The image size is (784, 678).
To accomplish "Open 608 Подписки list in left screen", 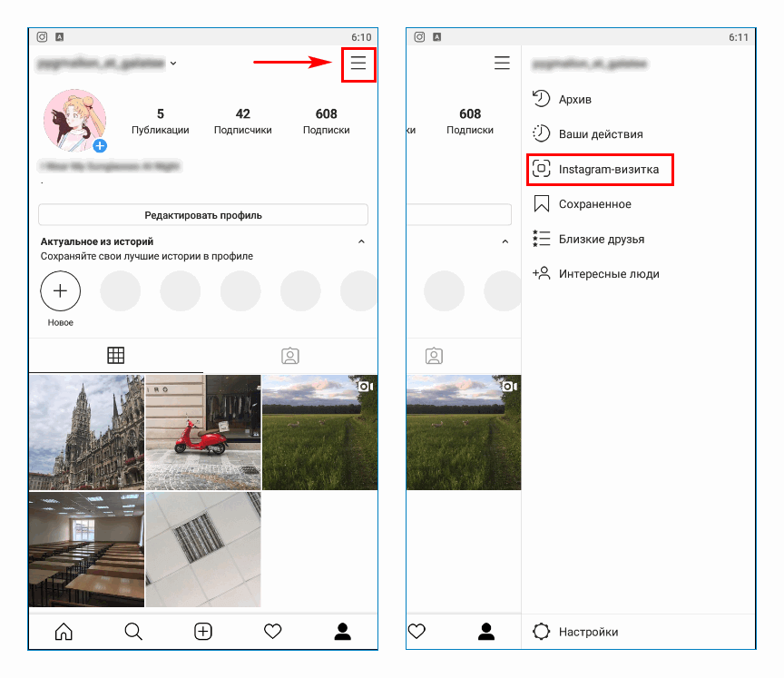I will click(x=327, y=122).
